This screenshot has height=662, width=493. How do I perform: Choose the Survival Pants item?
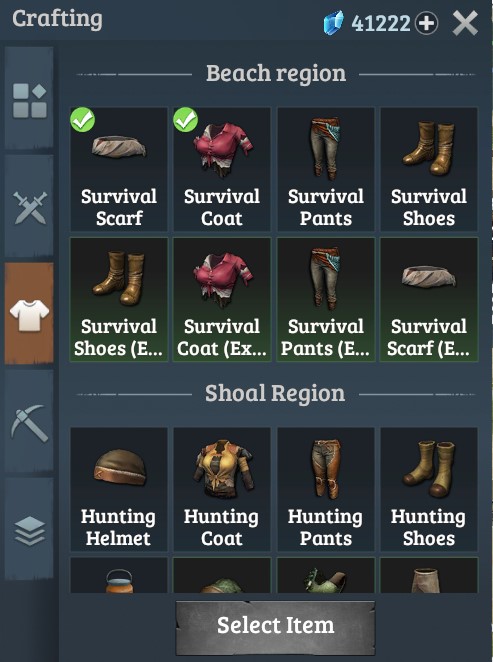(325, 169)
